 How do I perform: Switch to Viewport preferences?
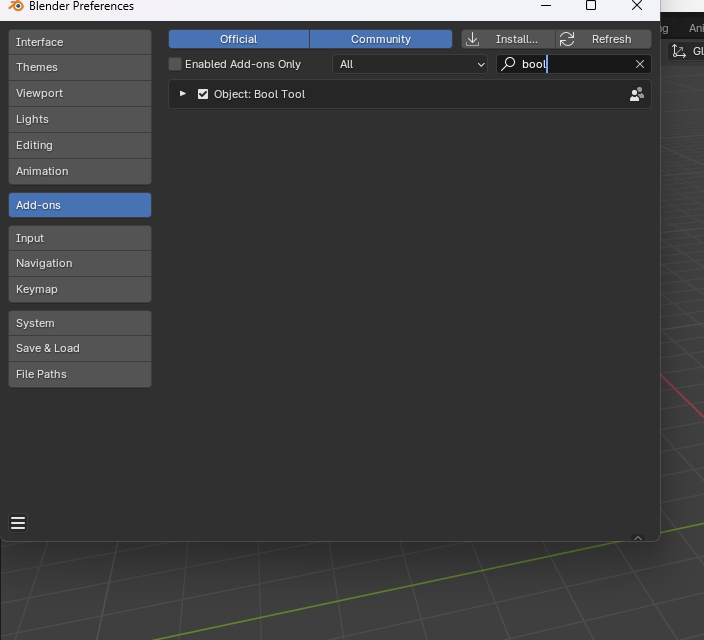pyautogui.click(x=80, y=93)
